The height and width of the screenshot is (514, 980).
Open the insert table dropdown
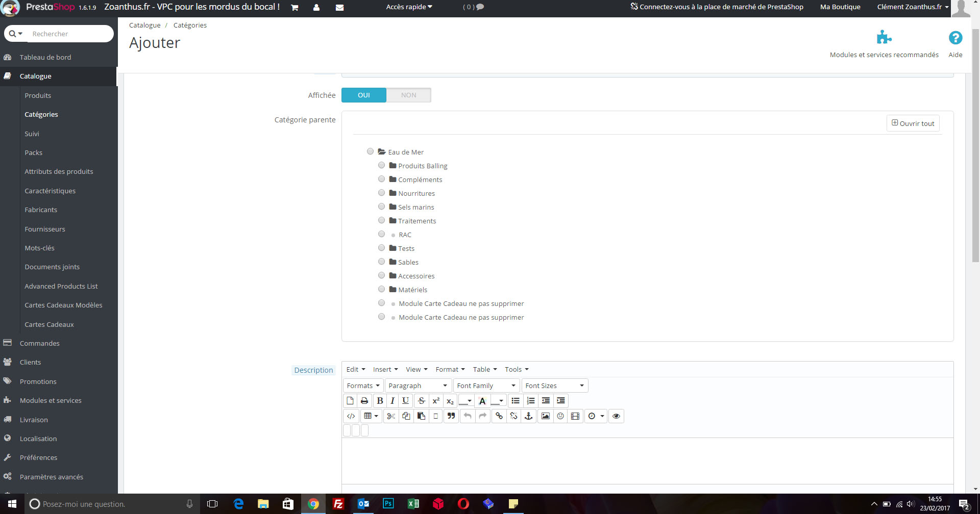[371, 416]
